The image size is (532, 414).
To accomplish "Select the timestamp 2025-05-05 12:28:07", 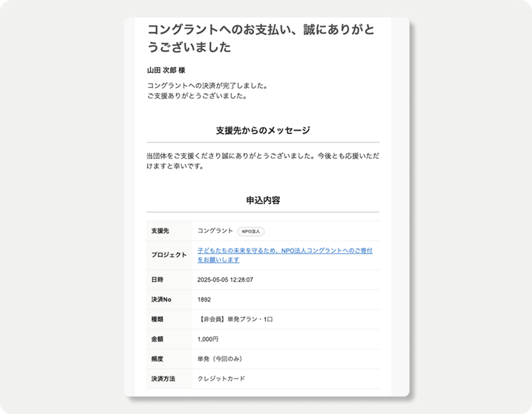I will click(x=225, y=280).
